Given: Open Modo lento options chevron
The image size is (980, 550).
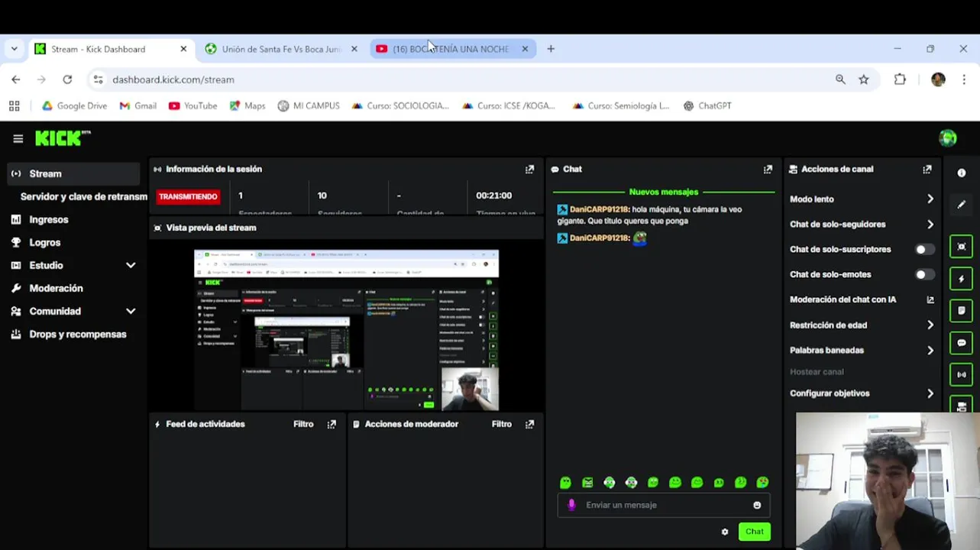Looking at the screenshot, I should (x=930, y=199).
